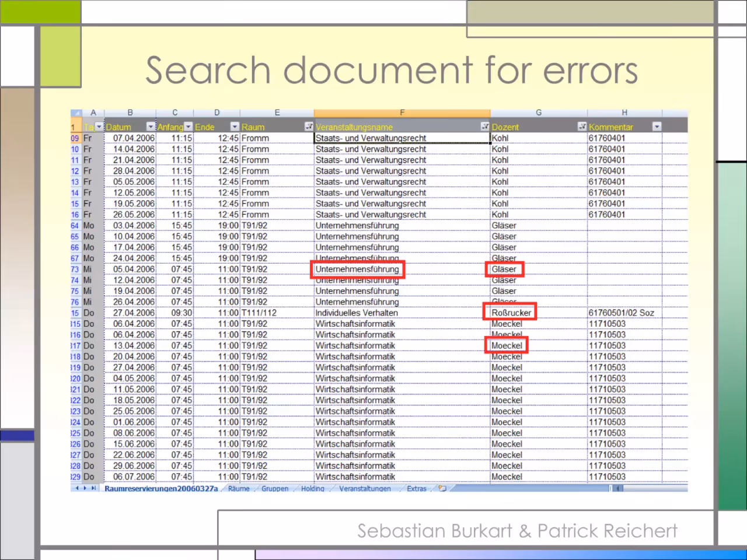Open the Anfang column filter dropdown
Image resolution: width=747 pixels, height=560 pixels.
189,127
